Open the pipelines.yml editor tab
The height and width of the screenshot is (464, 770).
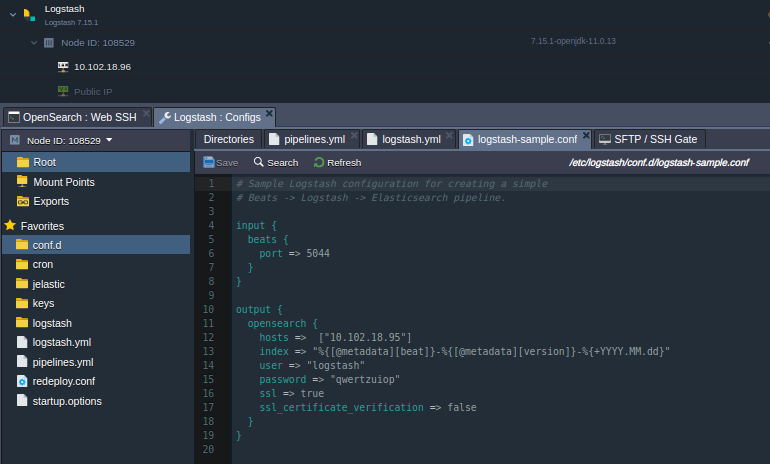point(314,139)
